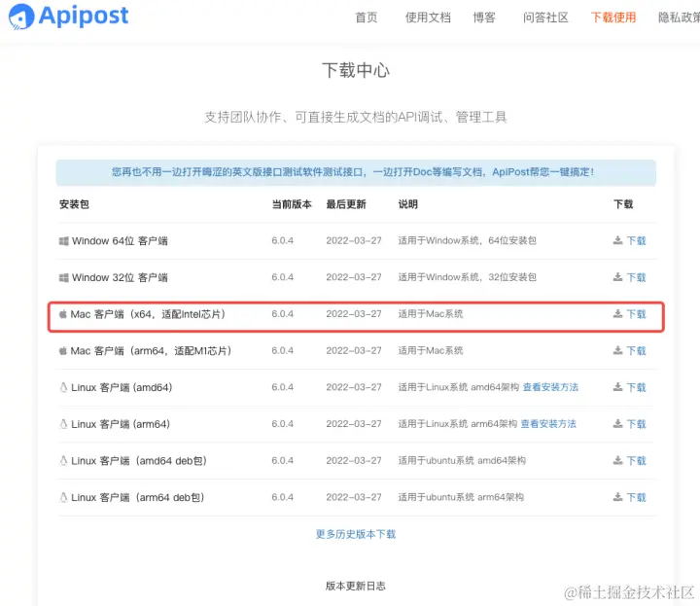Click download icon for Linux 客户端 (arm64)
This screenshot has width=700, height=606.
618,424
